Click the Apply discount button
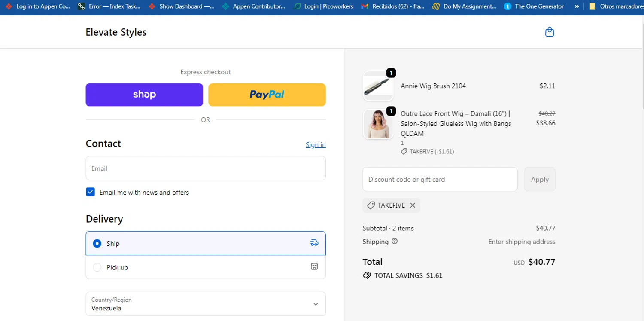 tap(540, 179)
